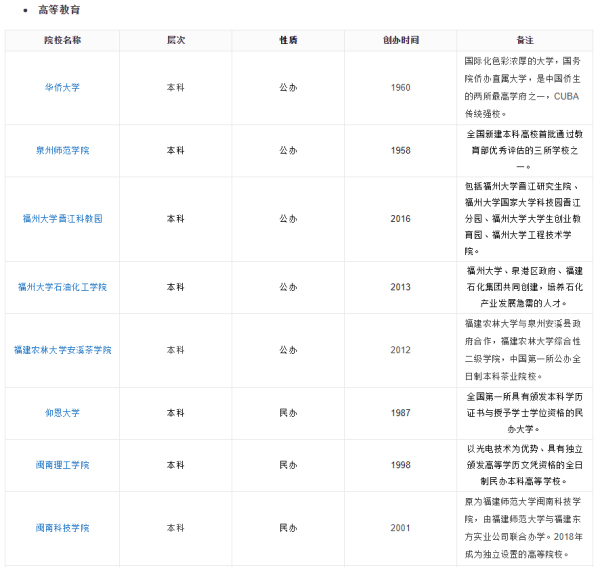Click the 福州大学石油化工学院 remarks cell
600x567 pixels.
click(x=525, y=287)
